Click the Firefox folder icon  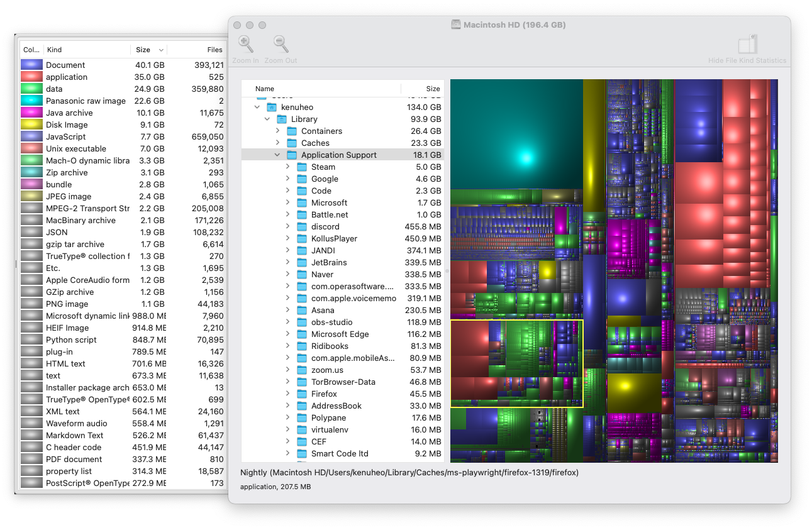pyautogui.click(x=301, y=394)
